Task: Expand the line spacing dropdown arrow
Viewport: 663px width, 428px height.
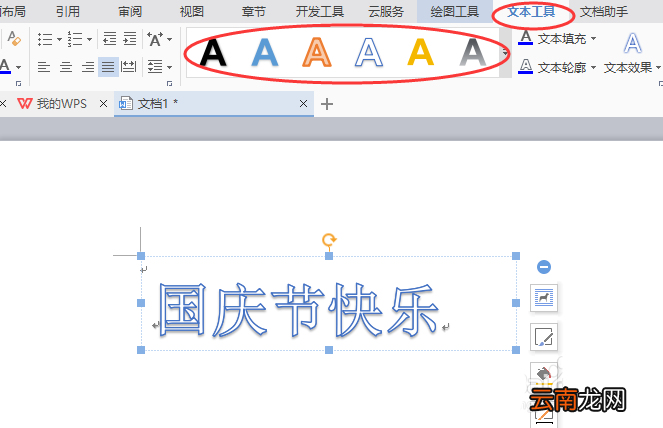Action: point(170,67)
